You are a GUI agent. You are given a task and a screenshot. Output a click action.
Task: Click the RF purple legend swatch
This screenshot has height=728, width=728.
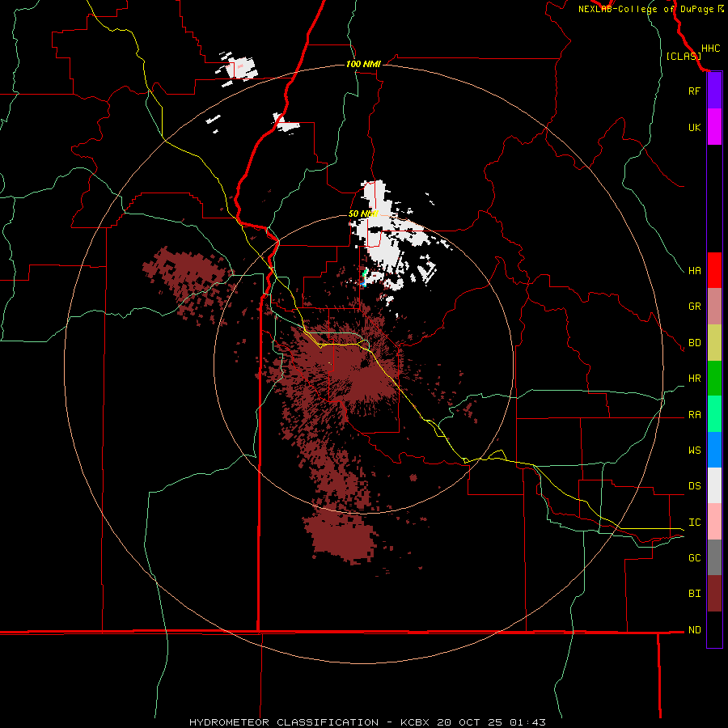pos(714,91)
